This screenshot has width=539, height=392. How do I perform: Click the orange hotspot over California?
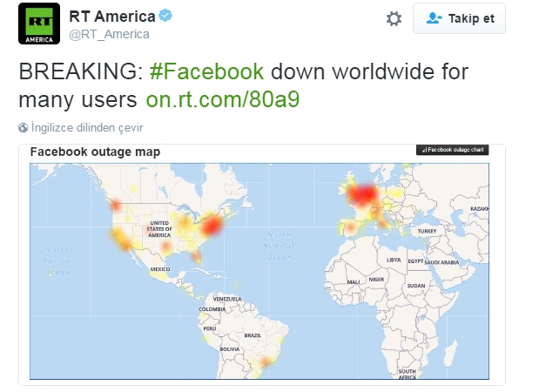point(121,240)
